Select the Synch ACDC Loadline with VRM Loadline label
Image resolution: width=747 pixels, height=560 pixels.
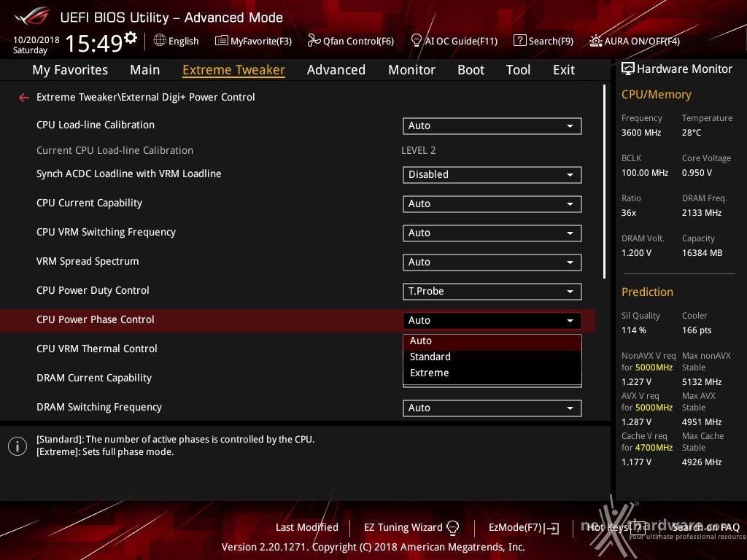(128, 174)
